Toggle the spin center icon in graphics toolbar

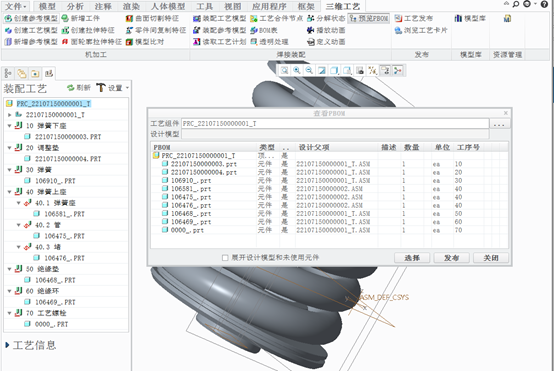point(397,70)
